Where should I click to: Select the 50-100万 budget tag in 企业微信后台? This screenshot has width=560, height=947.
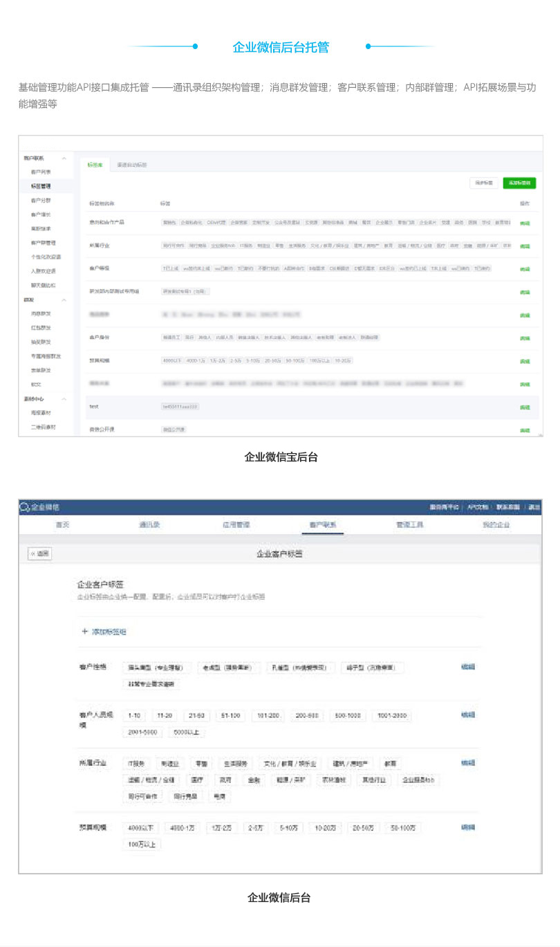pos(402,827)
